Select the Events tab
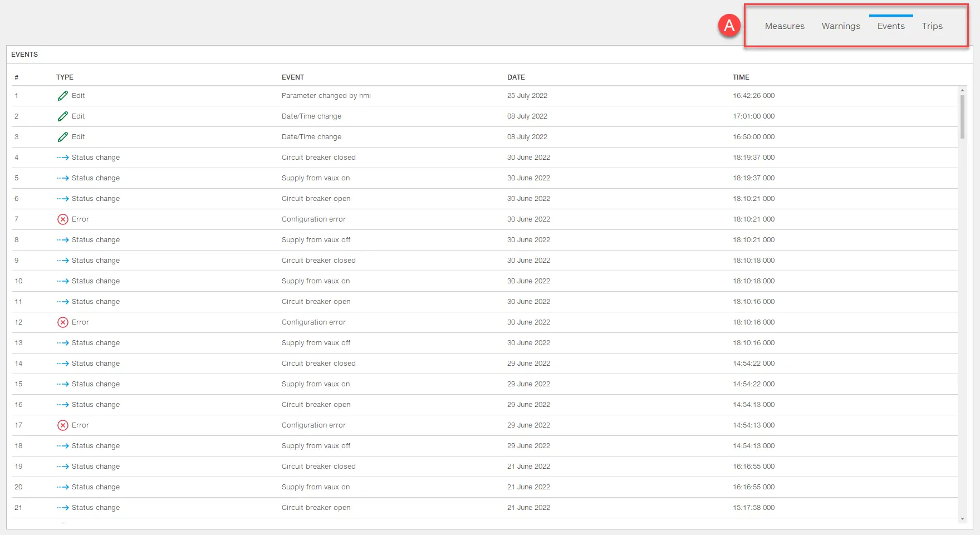Viewport: 980px width, 535px height. [891, 26]
